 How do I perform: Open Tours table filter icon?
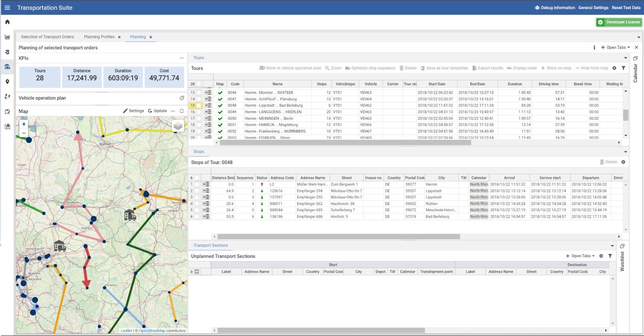(623, 68)
